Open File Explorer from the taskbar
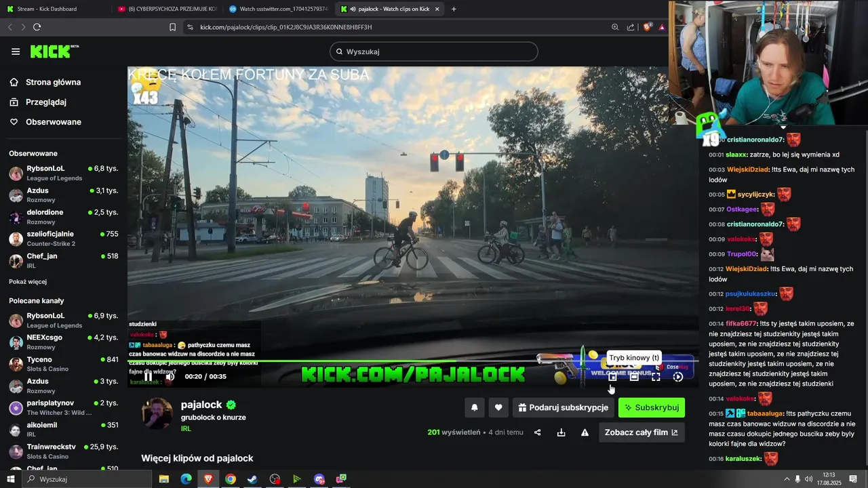Screen dimensions: 868x488 click(163, 479)
